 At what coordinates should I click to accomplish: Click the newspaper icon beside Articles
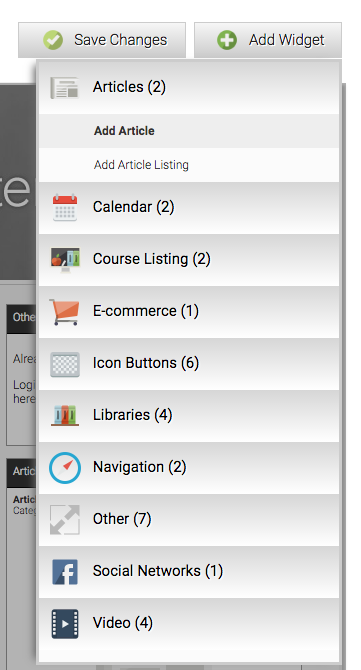point(65,88)
